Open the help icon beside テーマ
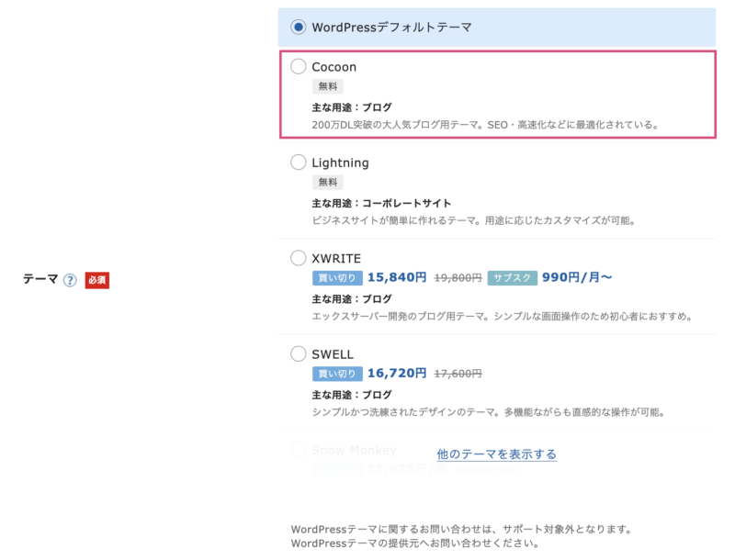 [70, 280]
